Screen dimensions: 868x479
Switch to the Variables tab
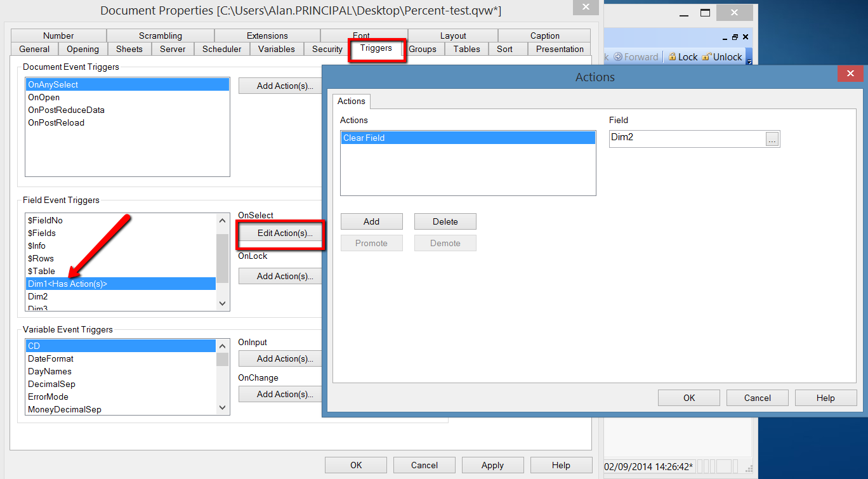click(x=277, y=49)
